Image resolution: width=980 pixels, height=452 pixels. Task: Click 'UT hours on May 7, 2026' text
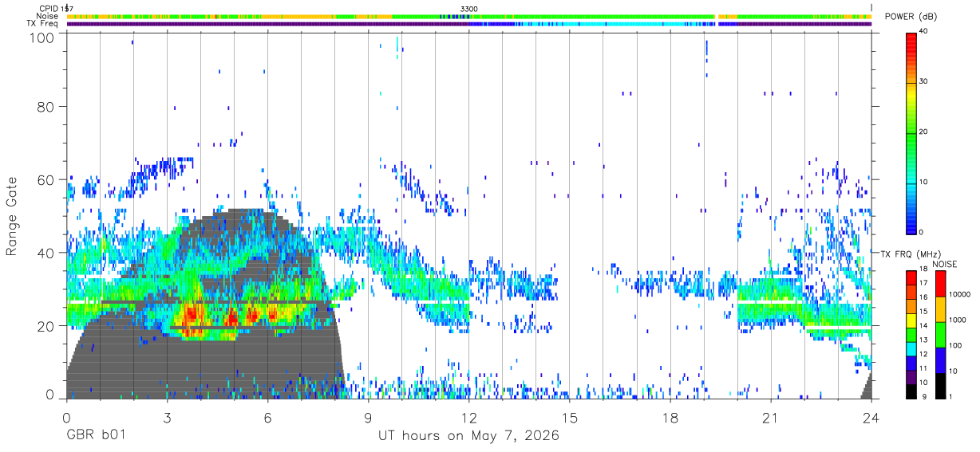pyautogui.click(x=468, y=437)
